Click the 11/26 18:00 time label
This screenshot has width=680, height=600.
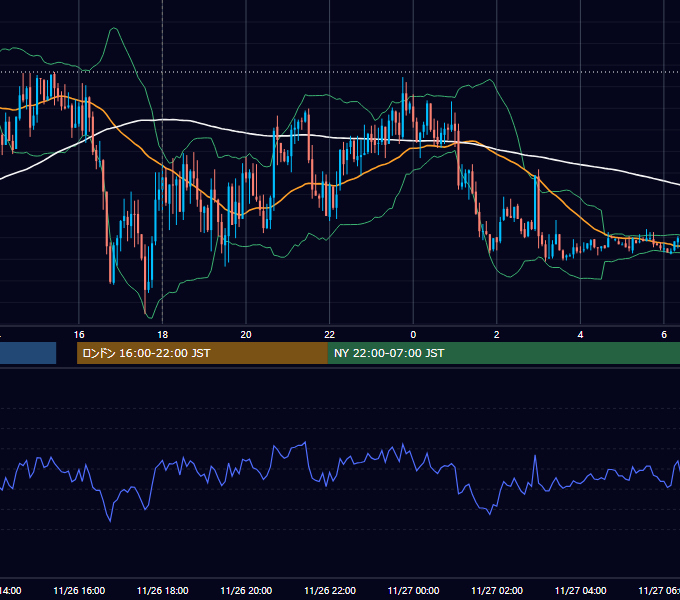163,591
